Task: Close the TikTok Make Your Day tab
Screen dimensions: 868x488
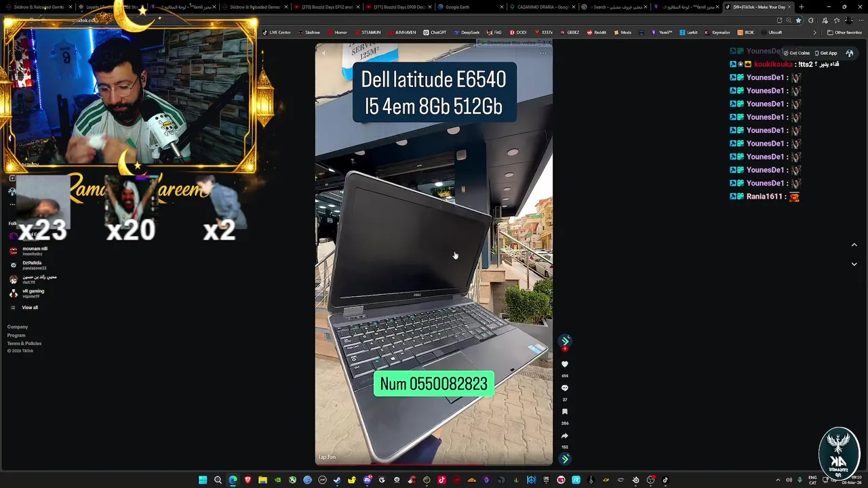Action: (x=789, y=7)
